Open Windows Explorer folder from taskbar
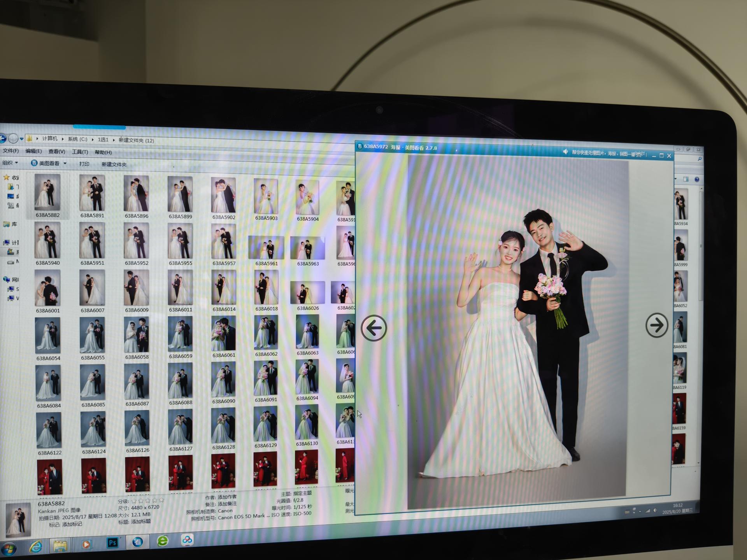The height and width of the screenshot is (560, 747). pos(60,546)
